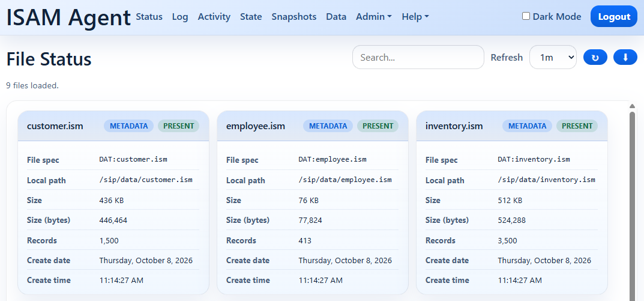Click METADATA badge on employee.ism card
The height and width of the screenshot is (301, 644).
(x=328, y=126)
